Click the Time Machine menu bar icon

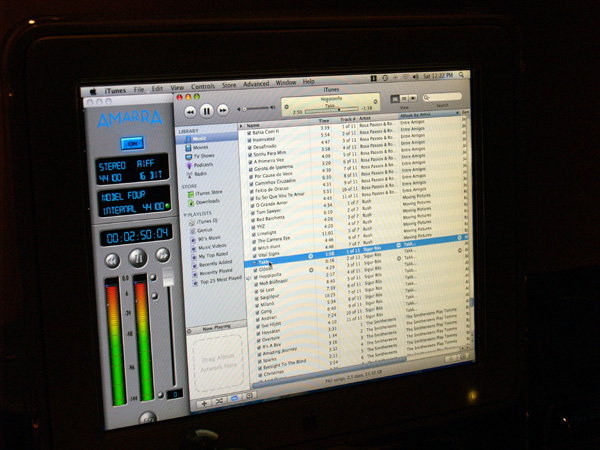(385, 78)
